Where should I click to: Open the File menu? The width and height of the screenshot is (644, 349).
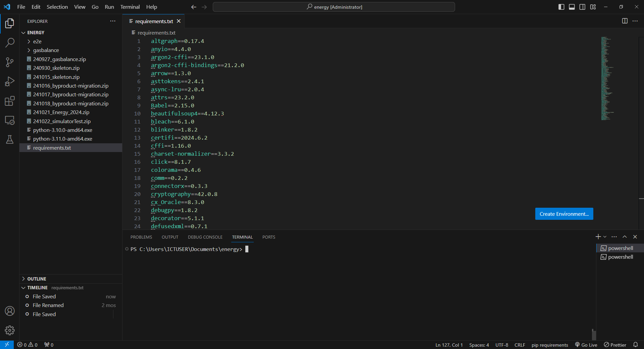click(21, 7)
